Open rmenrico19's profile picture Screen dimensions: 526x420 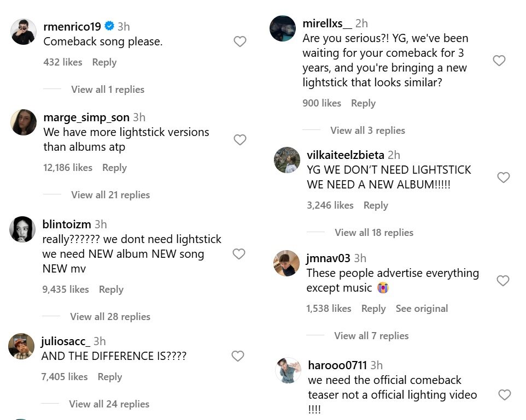pos(24,32)
